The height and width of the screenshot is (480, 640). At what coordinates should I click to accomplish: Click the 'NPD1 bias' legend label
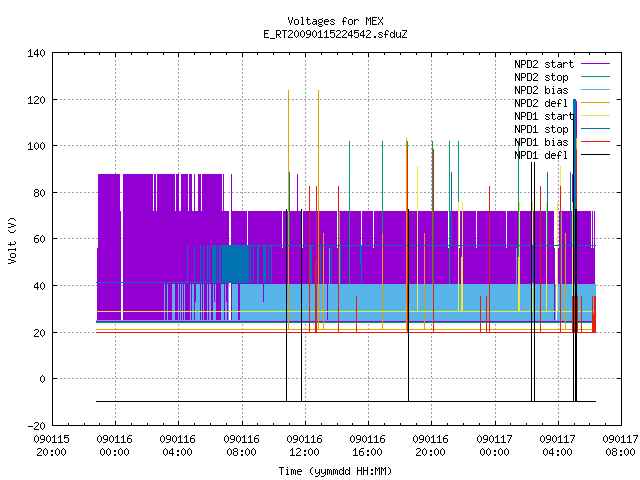tap(541, 142)
